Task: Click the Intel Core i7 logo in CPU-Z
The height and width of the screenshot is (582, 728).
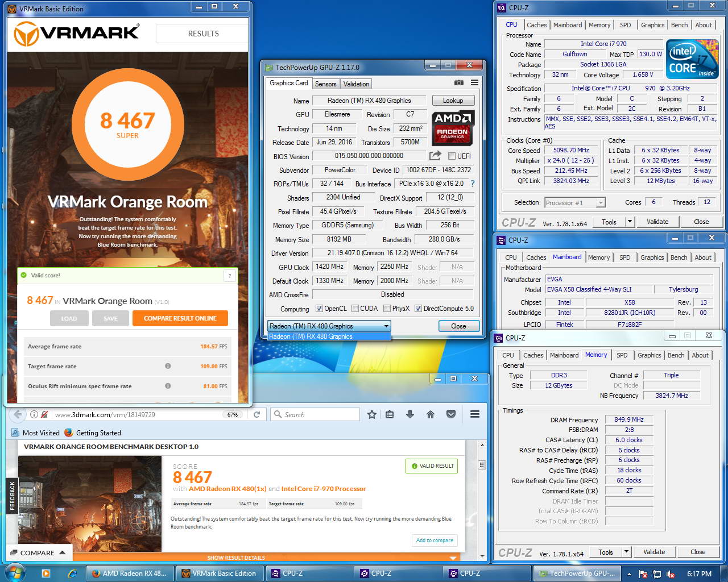Action: pyautogui.click(x=692, y=59)
